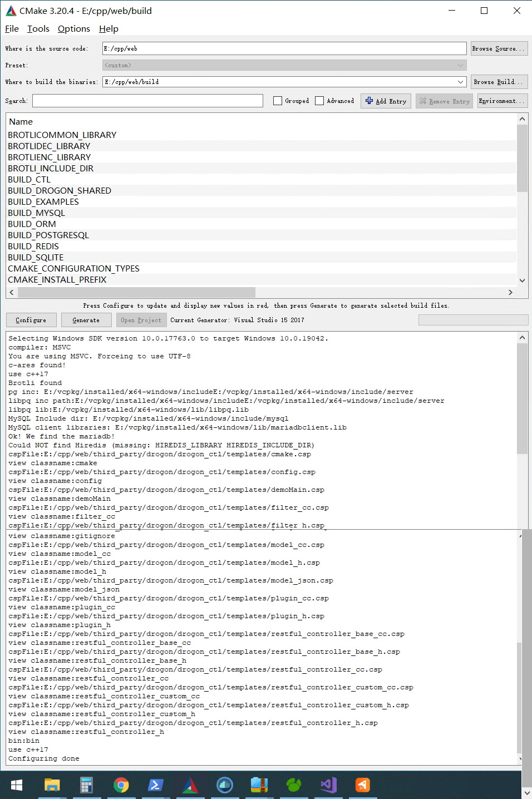Image resolution: width=532 pixels, height=799 pixels.
Task: Click the Open Project button
Action: (141, 320)
